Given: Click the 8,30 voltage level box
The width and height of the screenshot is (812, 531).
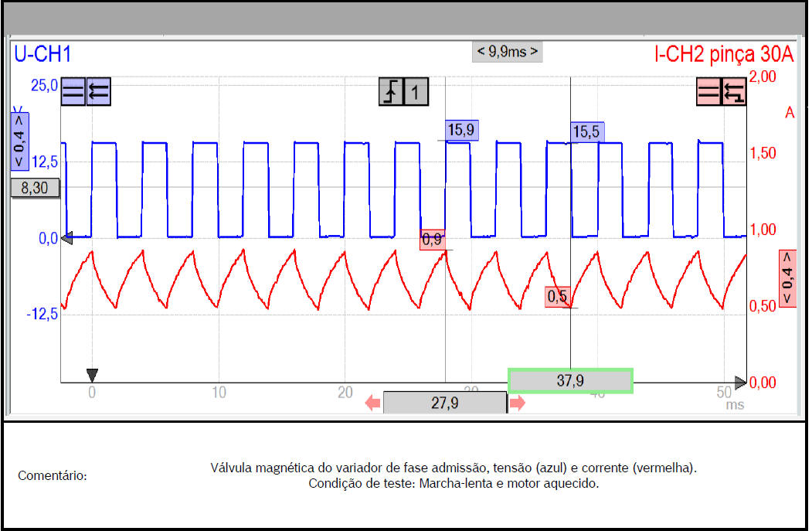Looking at the screenshot, I should coord(35,187).
